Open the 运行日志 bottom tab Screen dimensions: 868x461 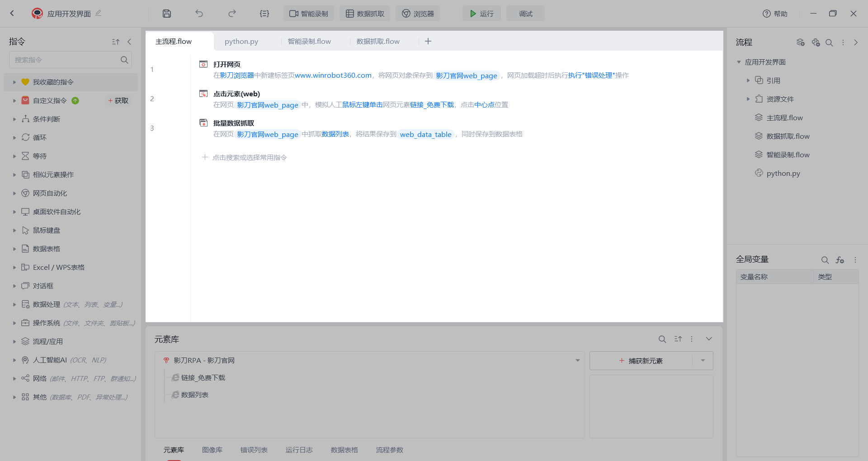point(299,450)
